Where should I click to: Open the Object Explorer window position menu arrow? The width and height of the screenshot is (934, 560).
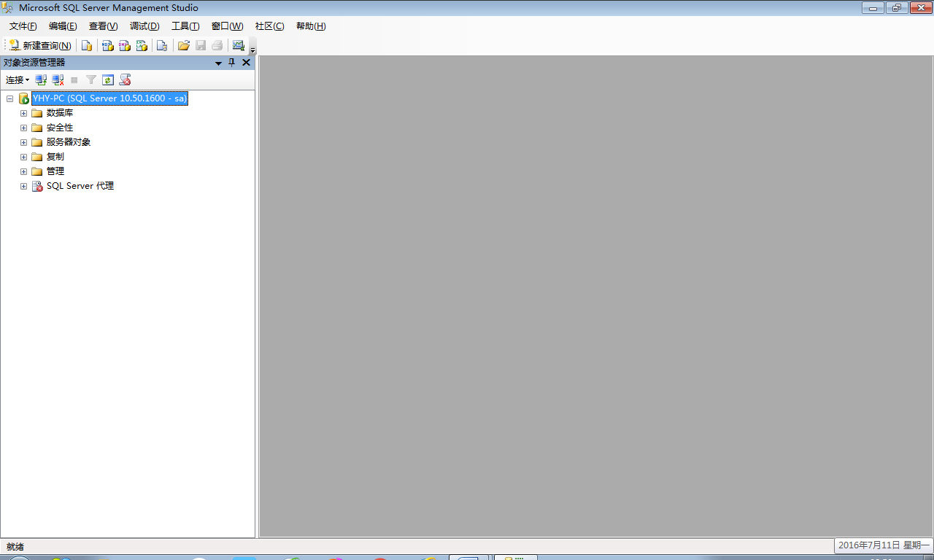tap(218, 63)
